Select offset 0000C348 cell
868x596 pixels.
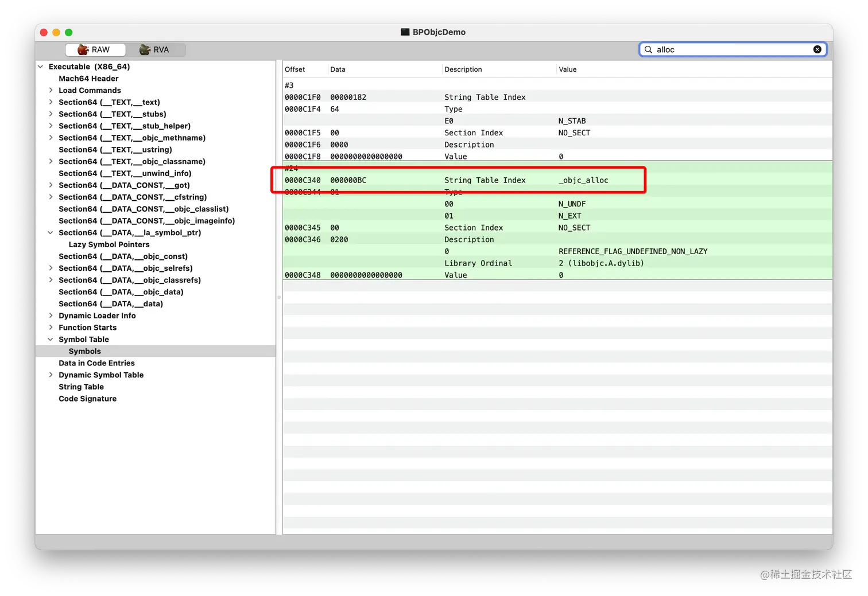click(303, 275)
